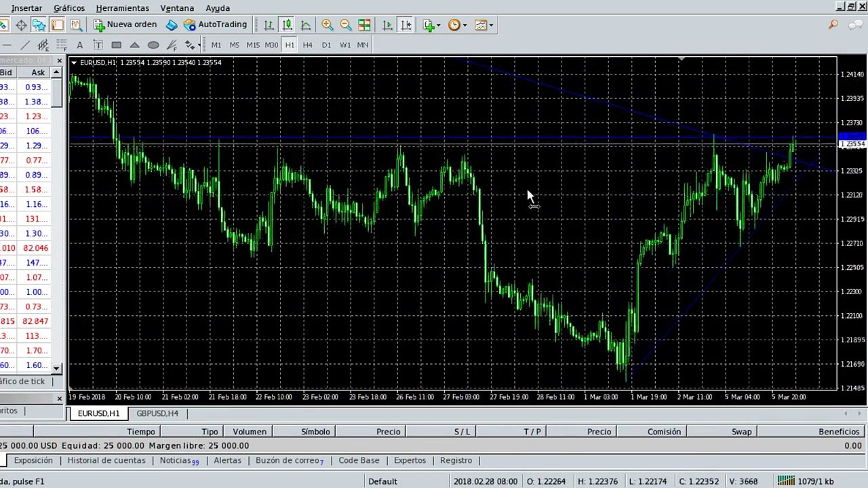Screen dimensions: 868x488
Task: Switch to the GBPUSD,H4 chart tab
Action: [x=157, y=413]
